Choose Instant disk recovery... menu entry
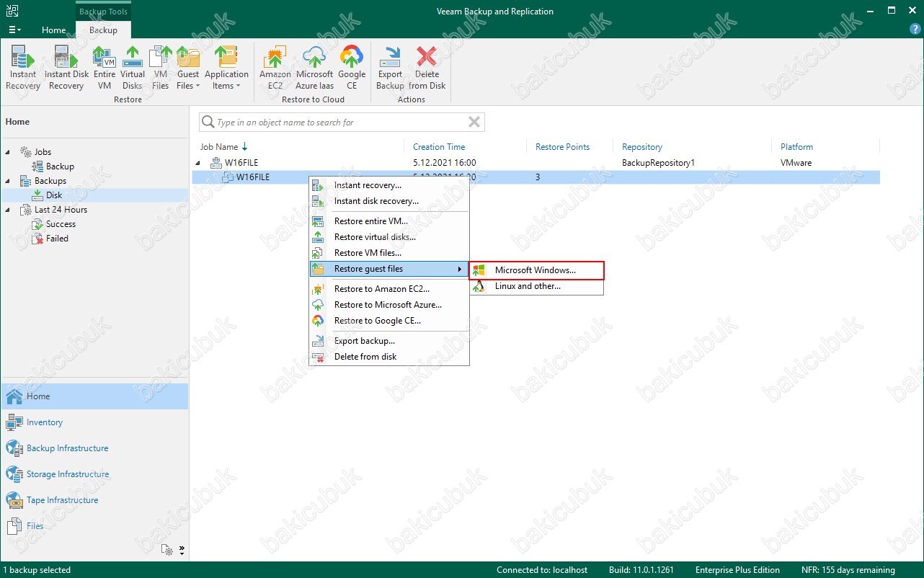Image resolution: width=924 pixels, height=578 pixels. [389, 201]
